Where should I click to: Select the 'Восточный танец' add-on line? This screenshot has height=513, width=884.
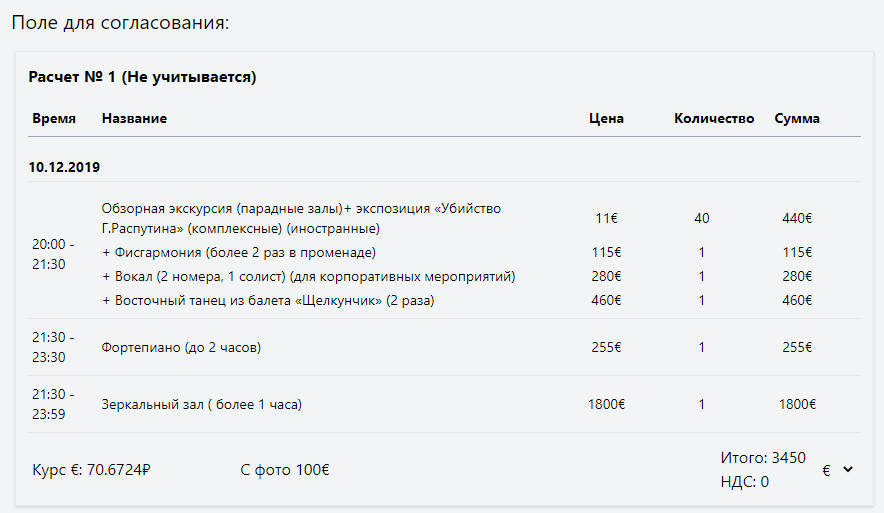pyautogui.click(x=268, y=300)
